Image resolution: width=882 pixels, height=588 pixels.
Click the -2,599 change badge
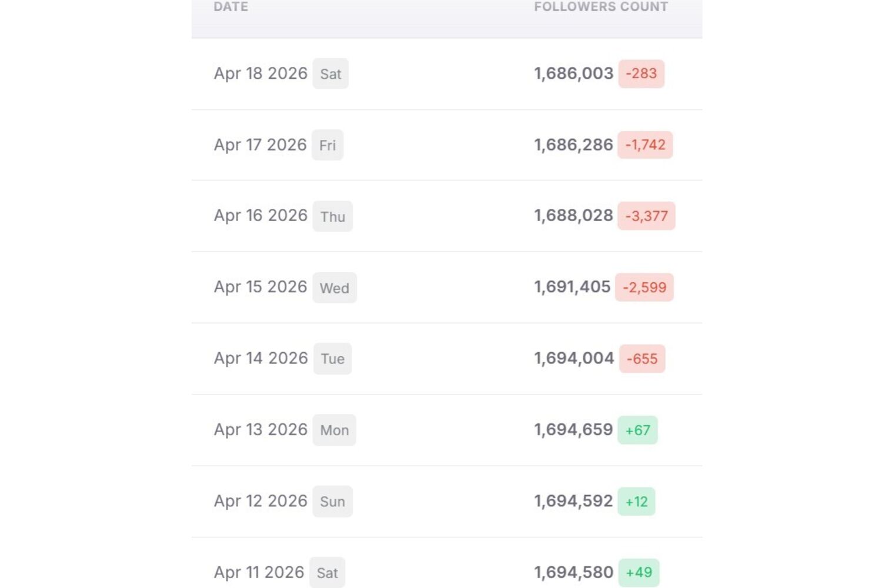(644, 288)
